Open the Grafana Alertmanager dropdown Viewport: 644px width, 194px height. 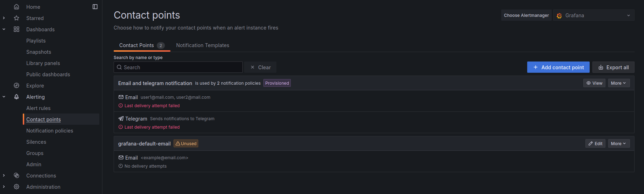click(x=593, y=15)
